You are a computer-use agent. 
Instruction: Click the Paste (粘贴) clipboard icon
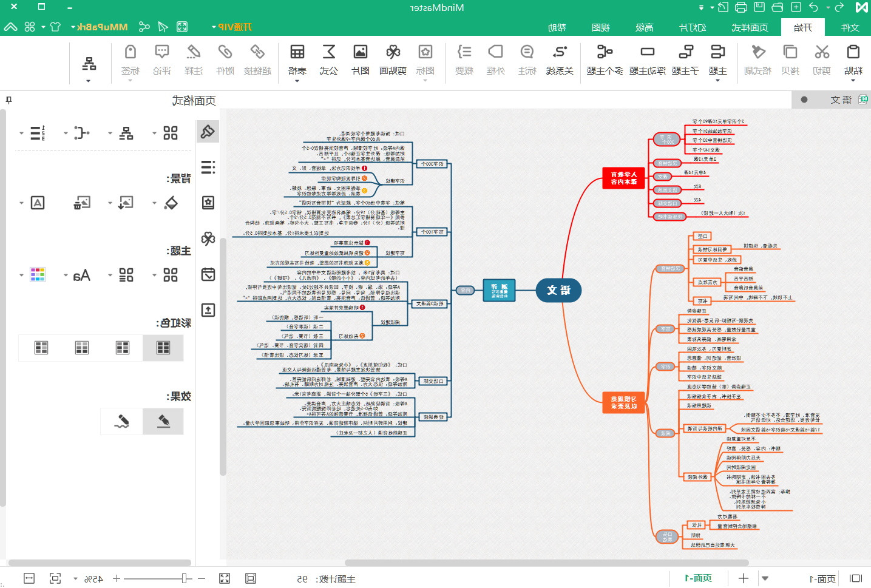pos(853,52)
